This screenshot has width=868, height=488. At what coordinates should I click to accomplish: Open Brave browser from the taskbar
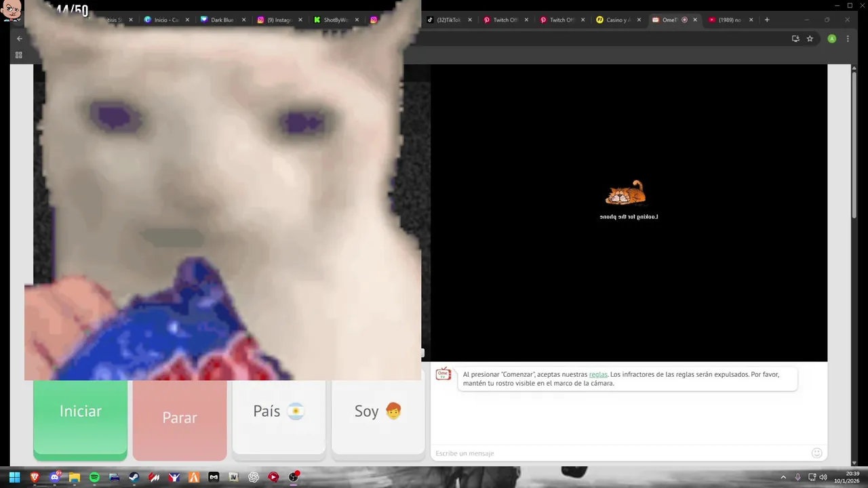pyautogui.click(x=35, y=477)
